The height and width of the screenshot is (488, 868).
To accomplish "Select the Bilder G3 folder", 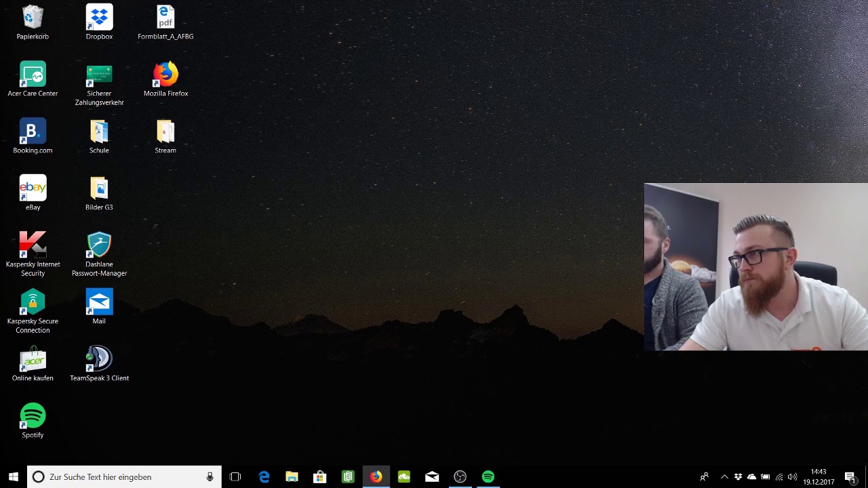I will click(x=99, y=193).
